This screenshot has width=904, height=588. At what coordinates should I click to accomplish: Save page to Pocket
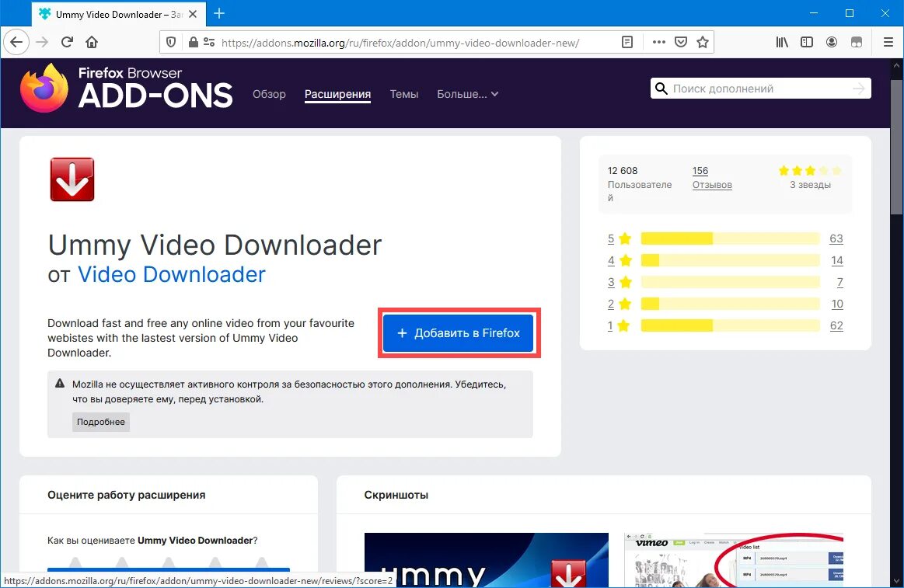(x=681, y=42)
